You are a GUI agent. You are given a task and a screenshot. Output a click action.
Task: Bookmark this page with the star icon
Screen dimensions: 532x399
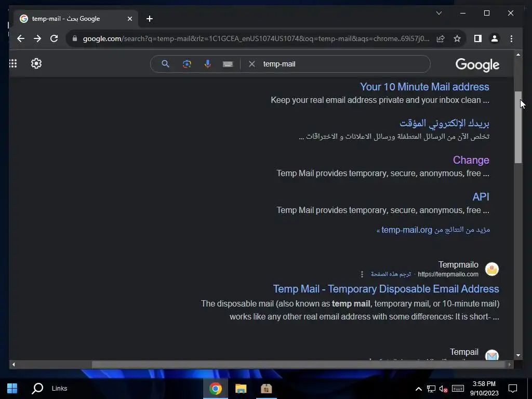457,38
